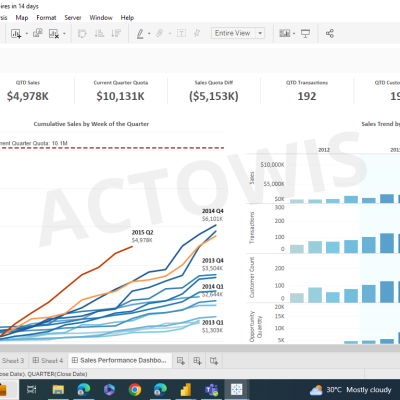The height and width of the screenshot is (400, 400).
Task: Click the Show/Hide Cards toolbar icon
Action: tap(284, 33)
